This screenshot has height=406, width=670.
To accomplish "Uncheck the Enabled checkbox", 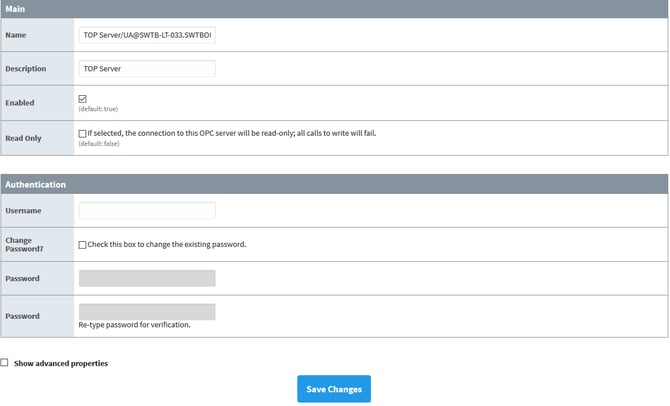I will 83,99.
